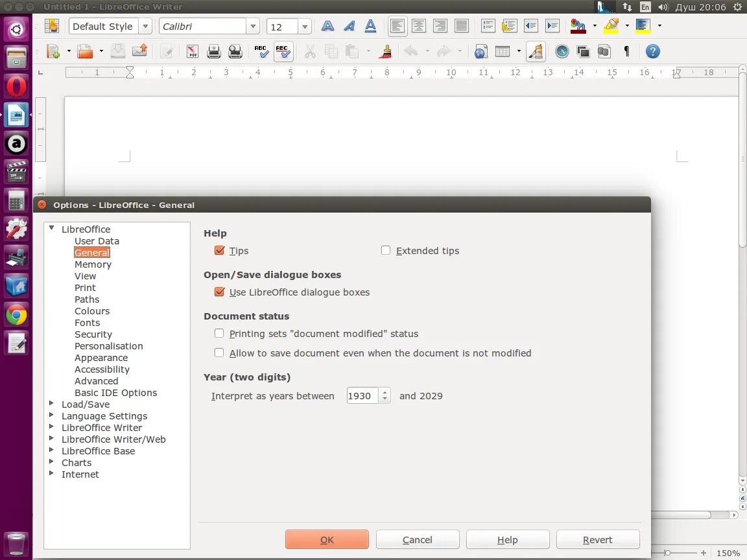Click the New document icon
747x560 pixels.
click(53, 51)
